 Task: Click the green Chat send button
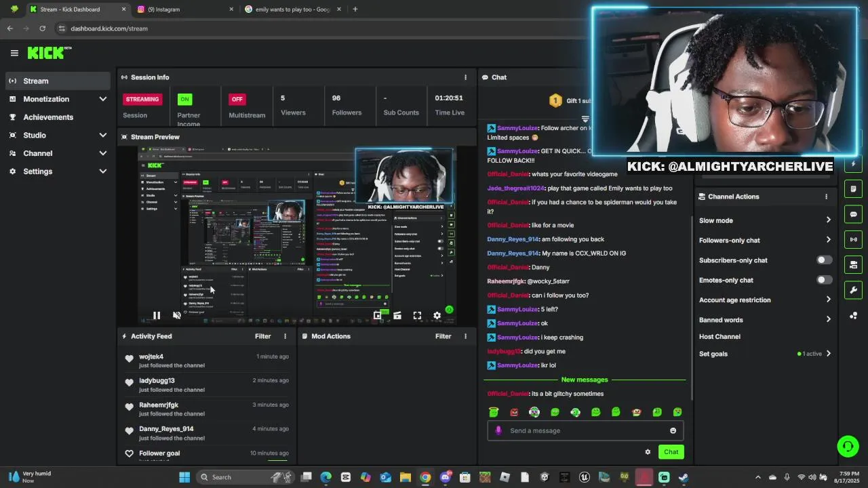click(x=671, y=452)
